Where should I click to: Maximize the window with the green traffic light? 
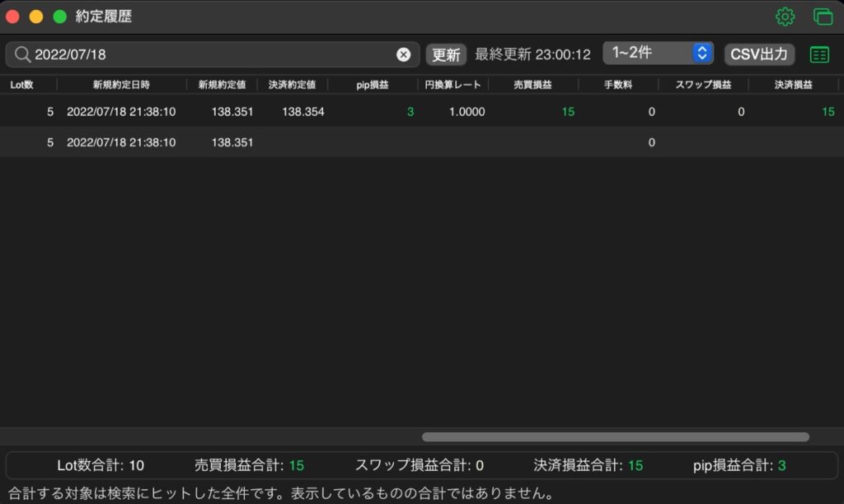[59, 16]
